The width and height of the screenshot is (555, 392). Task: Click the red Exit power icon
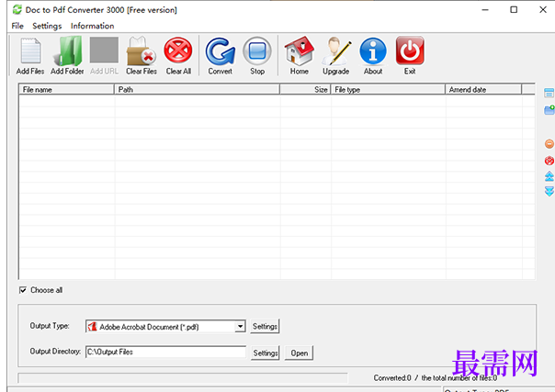[410, 50]
